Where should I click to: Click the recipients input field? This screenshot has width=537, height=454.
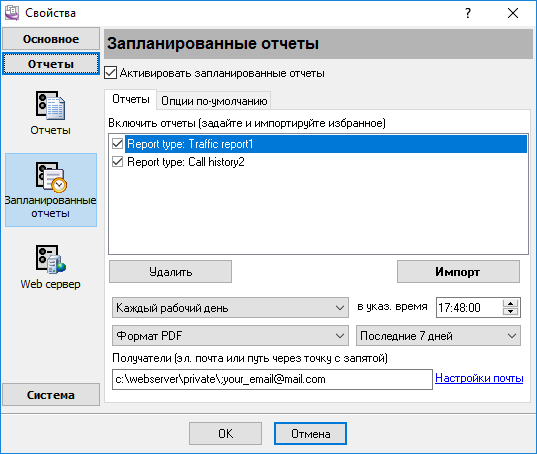(272, 379)
